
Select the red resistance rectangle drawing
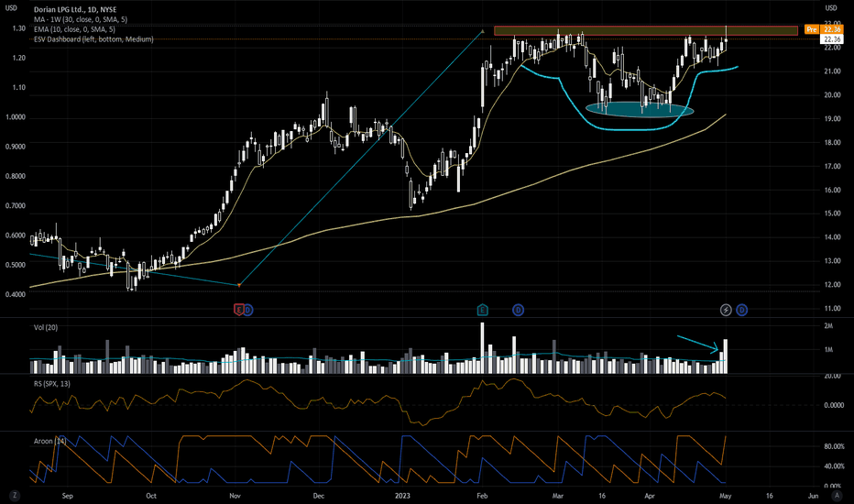pos(646,30)
